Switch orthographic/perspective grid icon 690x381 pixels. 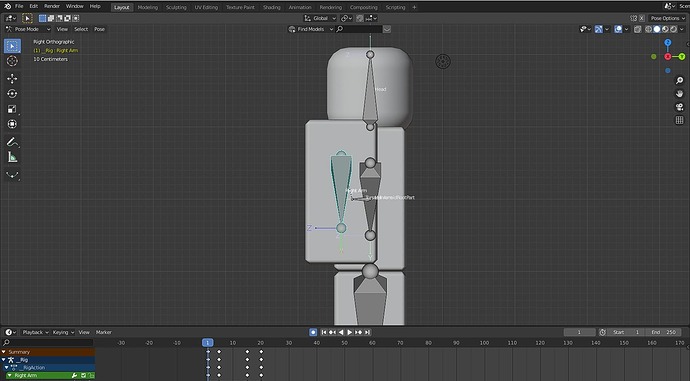pyautogui.click(x=679, y=120)
